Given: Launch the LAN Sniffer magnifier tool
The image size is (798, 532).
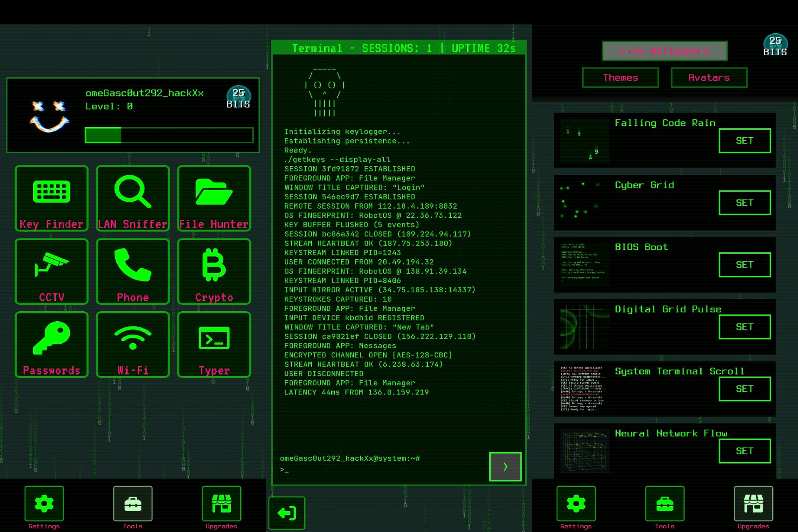Looking at the screenshot, I should tap(133, 198).
